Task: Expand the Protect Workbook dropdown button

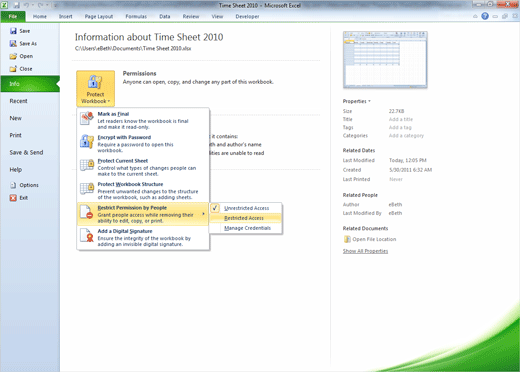Action: (95, 88)
